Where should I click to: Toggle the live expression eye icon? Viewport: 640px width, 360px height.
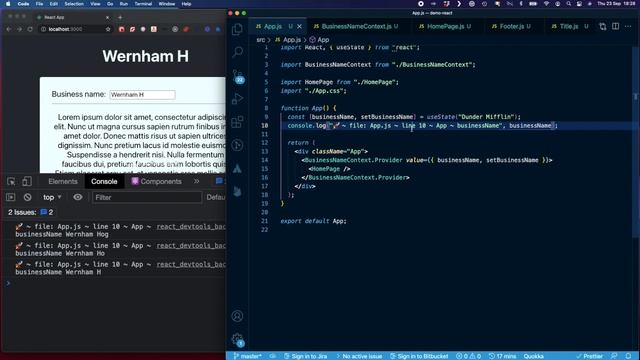pos(78,197)
